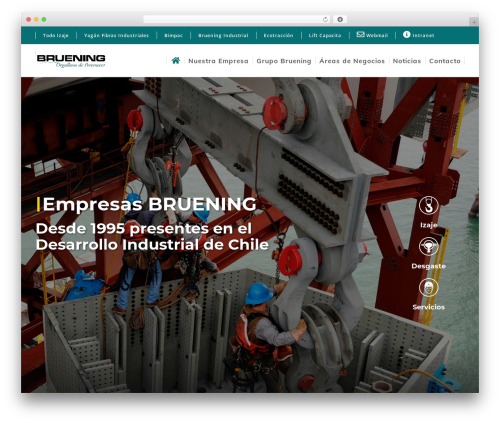This screenshot has height=423, width=500.
Task: Click the Izaje label text
Action: click(429, 225)
